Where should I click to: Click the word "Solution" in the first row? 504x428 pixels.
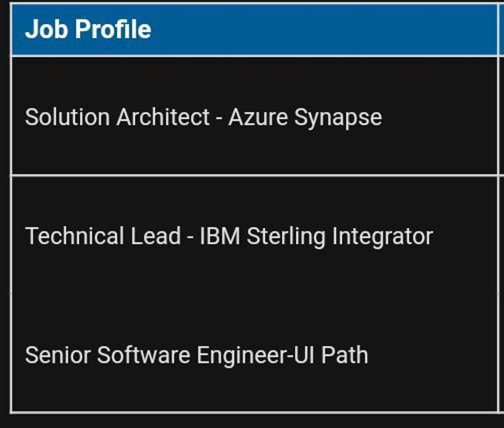(x=67, y=117)
